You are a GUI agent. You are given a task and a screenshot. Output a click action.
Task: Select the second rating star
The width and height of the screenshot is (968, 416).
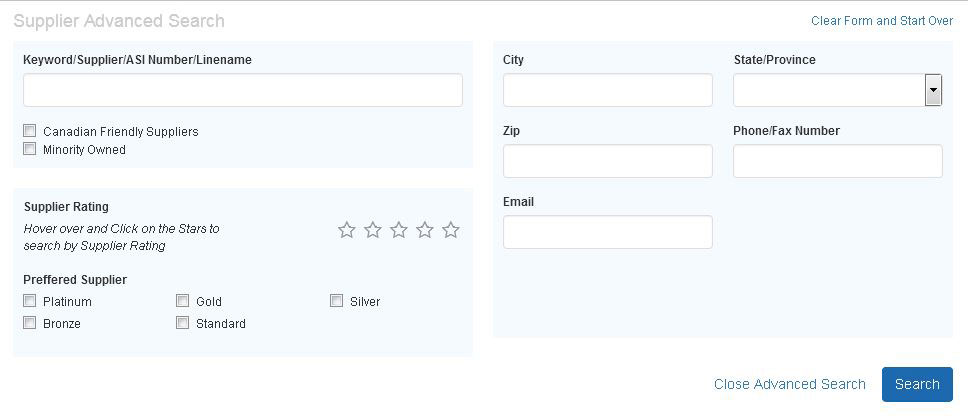[x=372, y=230]
